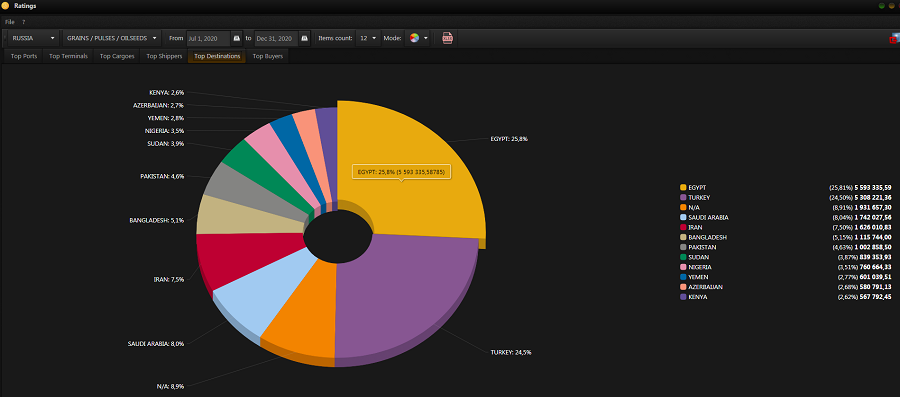Click the N/A legend color swatch
The width and height of the screenshot is (900, 397).
(x=683, y=207)
